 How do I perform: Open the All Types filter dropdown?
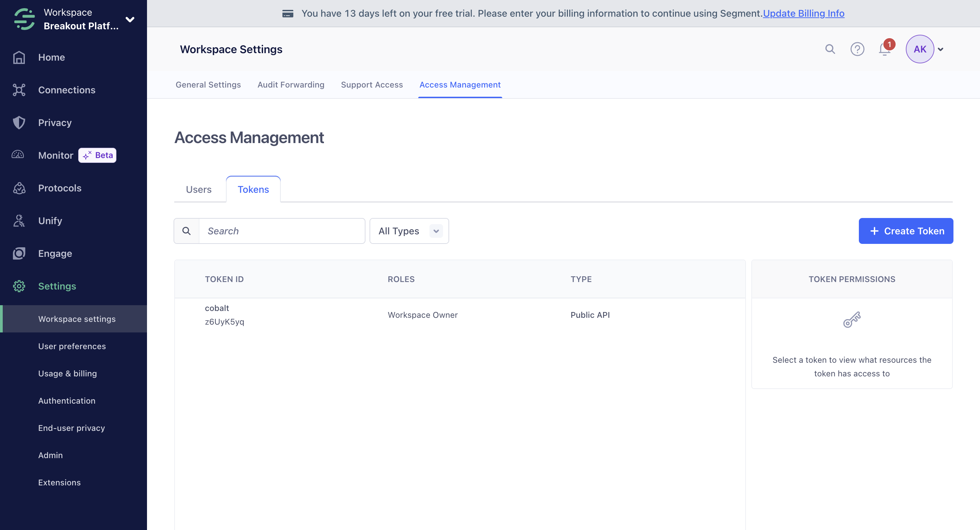pyautogui.click(x=409, y=231)
